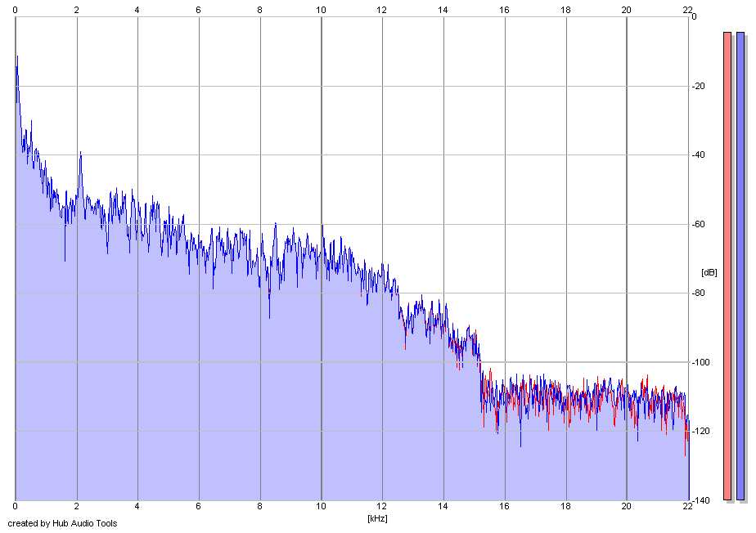Click the 8 kHz label on top axis
Screen dimensions: 756x533
point(260,10)
